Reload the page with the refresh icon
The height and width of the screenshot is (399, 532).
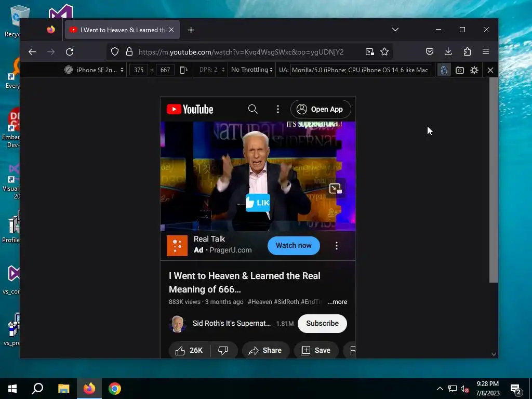click(x=70, y=51)
